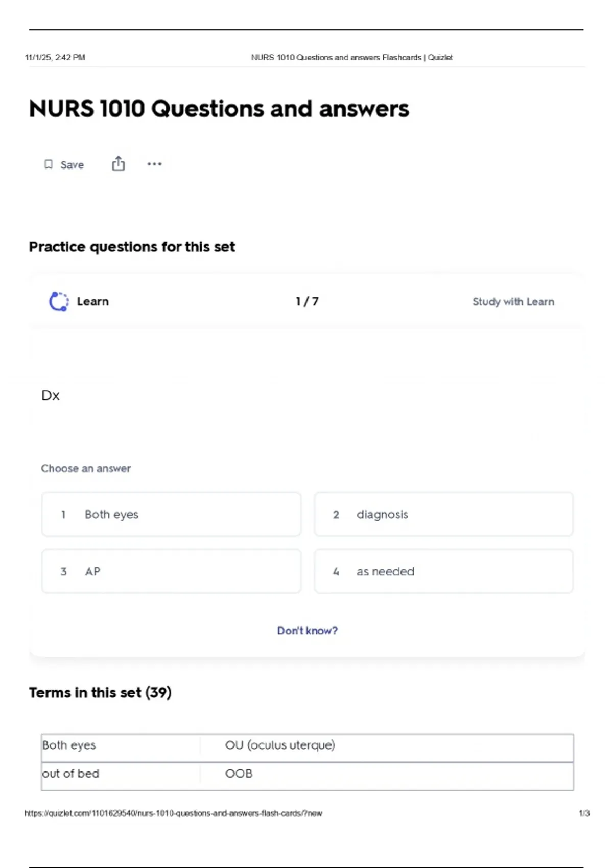The height and width of the screenshot is (868, 613).
Task: Open the three-dot more options menu
Action: [154, 164]
